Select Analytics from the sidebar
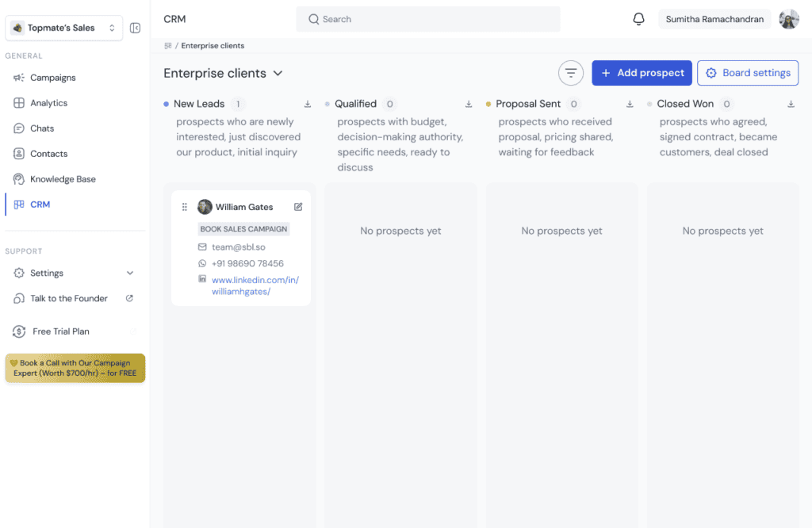This screenshot has width=812, height=528. 48,103
